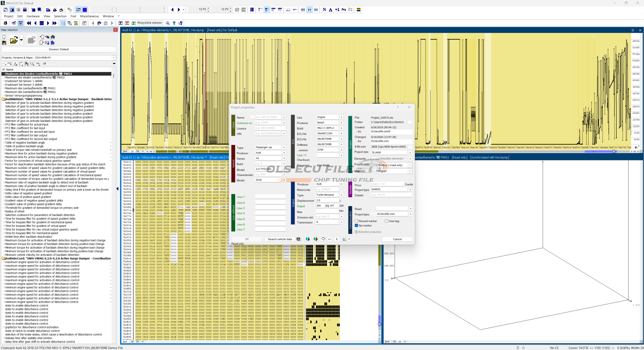Enable the User tag checkbox
The height and width of the screenshot is (350, 644).
386,221
